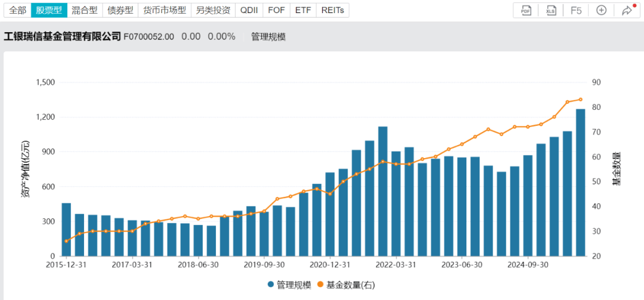Click the share arrow icon
Image resolution: width=644 pixels, height=300 pixels.
tap(627, 10)
